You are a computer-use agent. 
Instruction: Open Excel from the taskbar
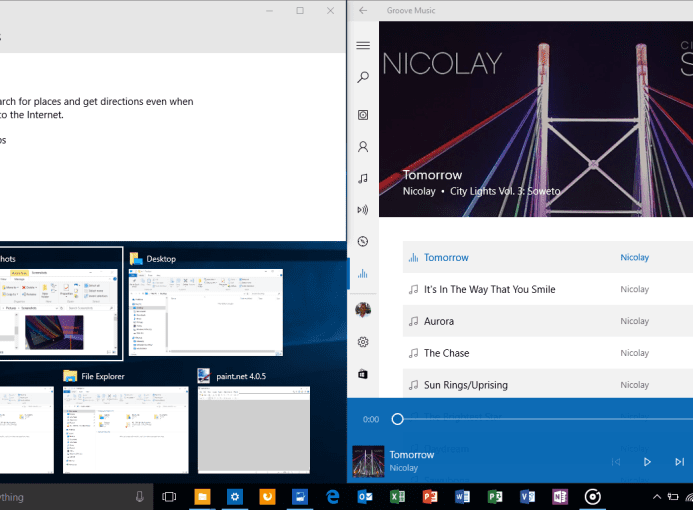(x=397, y=497)
